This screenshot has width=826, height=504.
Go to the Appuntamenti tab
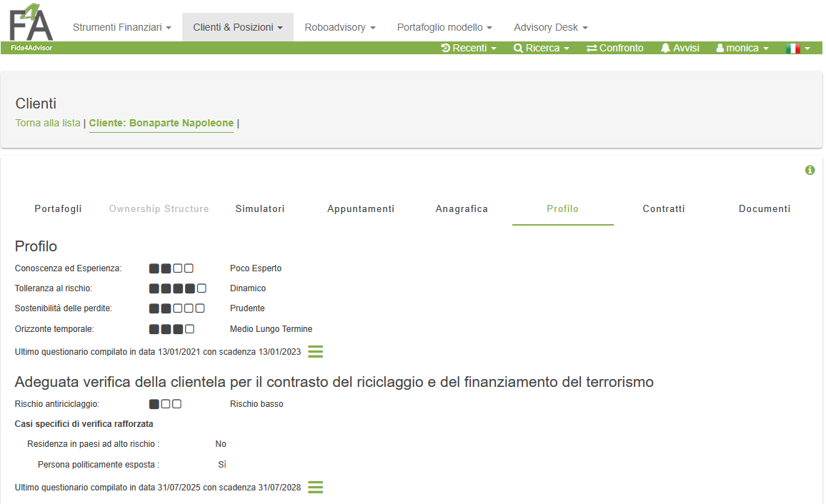pos(361,209)
